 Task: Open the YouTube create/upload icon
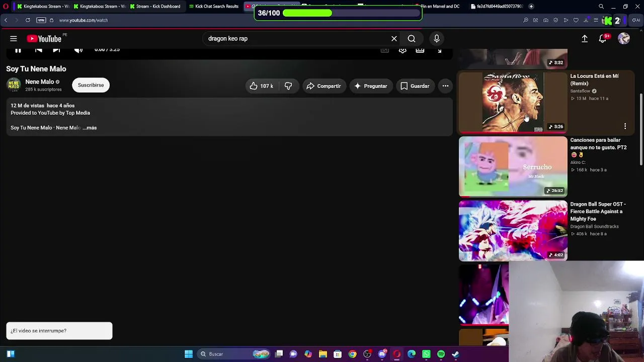pos(585,39)
